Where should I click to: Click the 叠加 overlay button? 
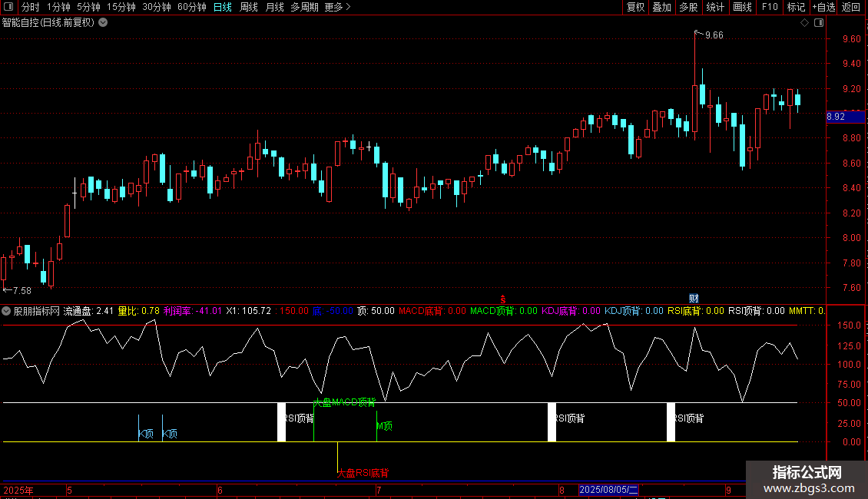point(661,7)
